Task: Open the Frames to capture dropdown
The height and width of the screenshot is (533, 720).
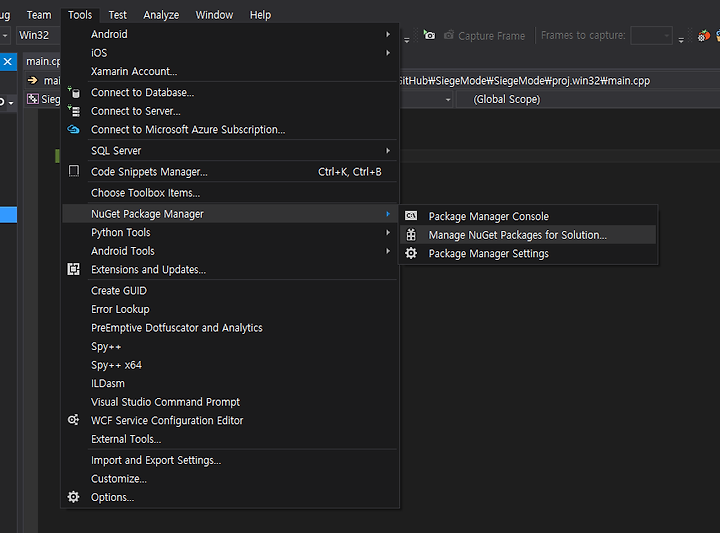Action: pyautogui.click(x=652, y=35)
